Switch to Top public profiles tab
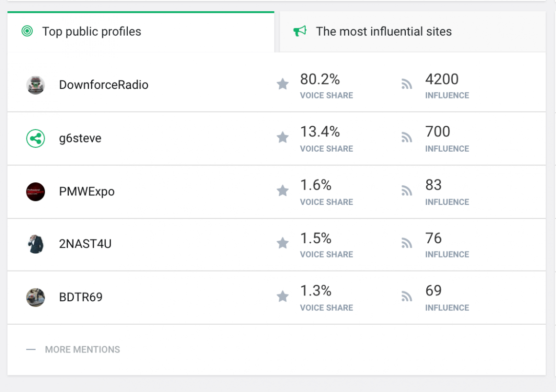 pyautogui.click(x=92, y=32)
